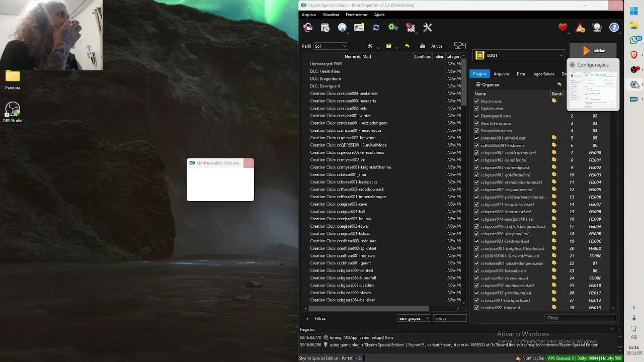Open the executables green gears icon
This screenshot has width=644, height=362.
pyautogui.click(x=393, y=28)
